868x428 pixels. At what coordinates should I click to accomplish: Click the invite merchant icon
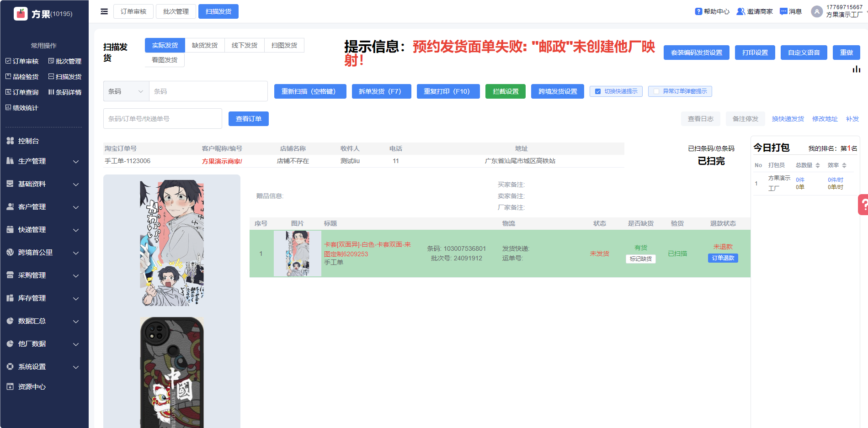coord(740,11)
